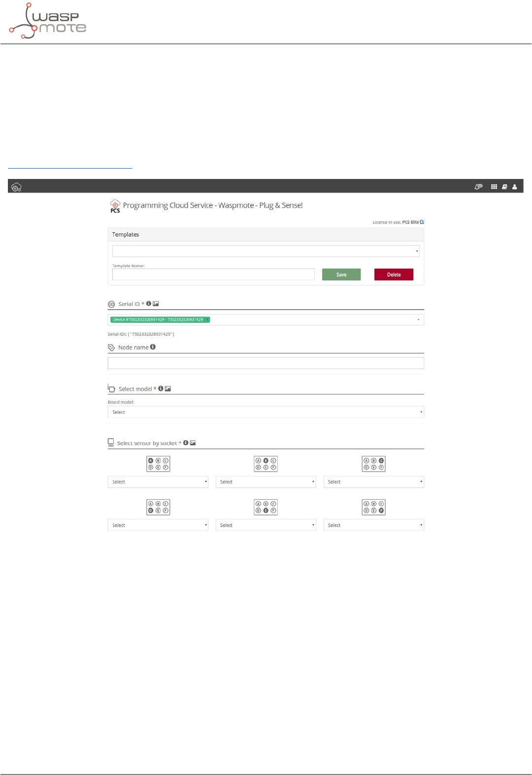Click the image icon next to Serial ID
Viewport: 532px width, 775px height.
(156, 304)
